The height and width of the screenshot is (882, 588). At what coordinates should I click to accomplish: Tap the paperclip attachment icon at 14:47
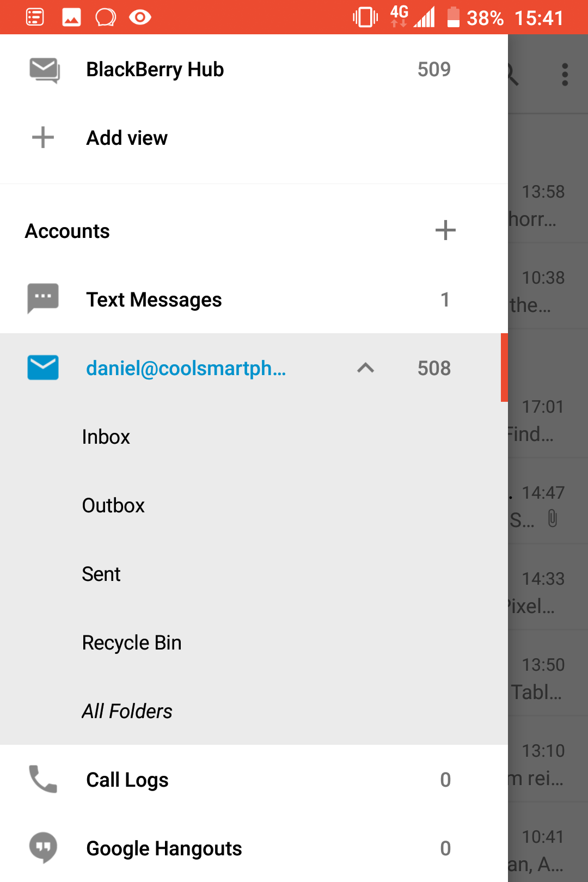[x=553, y=518]
